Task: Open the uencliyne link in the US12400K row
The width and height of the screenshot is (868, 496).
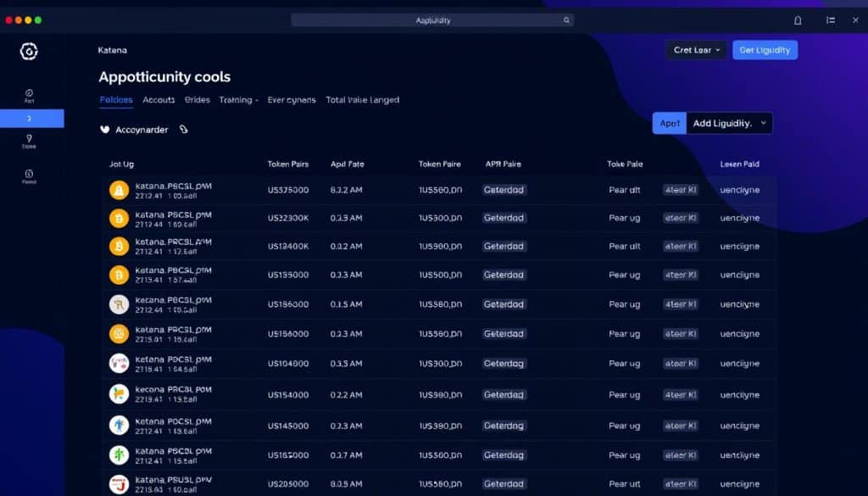Action: pyautogui.click(x=739, y=247)
